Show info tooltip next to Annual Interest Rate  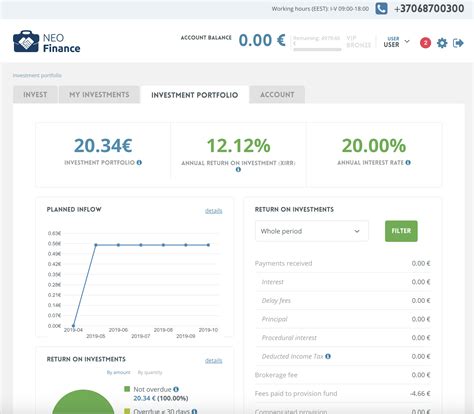click(x=408, y=163)
